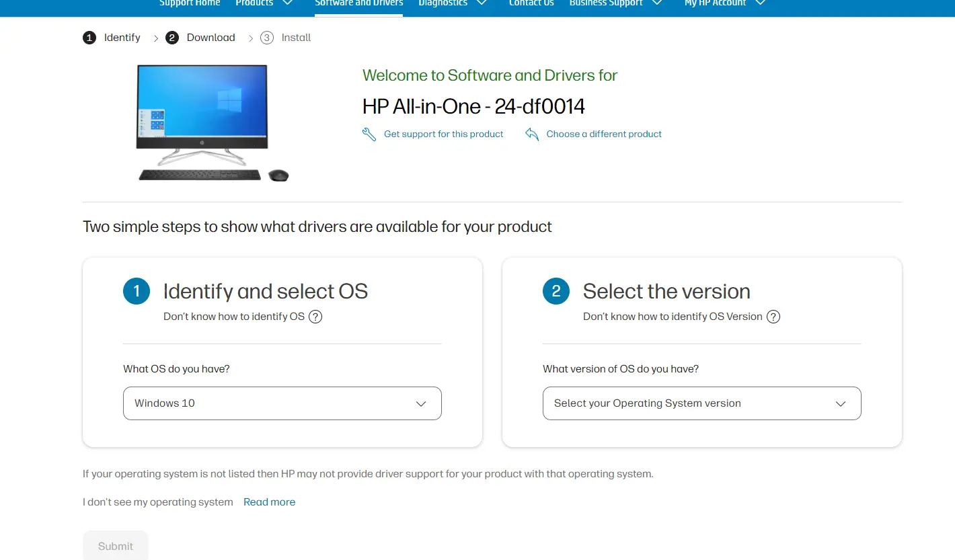The image size is (955, 560).
Task: Open the Operating System version dropdown
Action: pos(702,403)
